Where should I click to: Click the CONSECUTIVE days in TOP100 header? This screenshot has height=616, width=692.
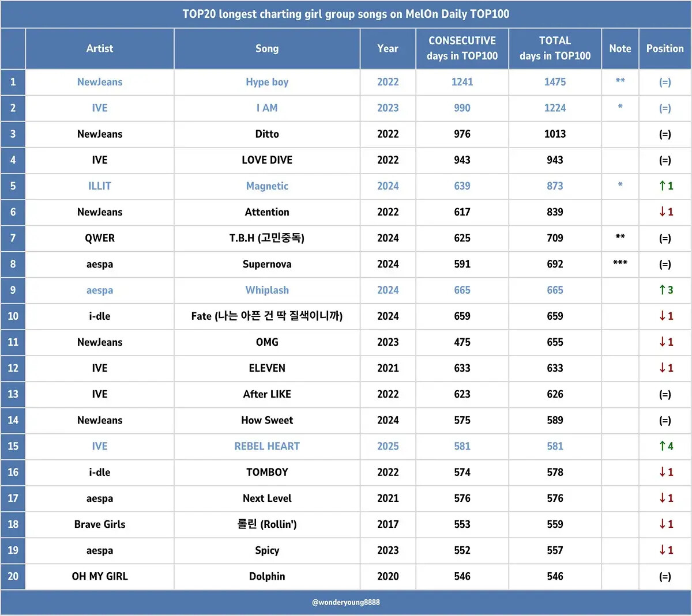tap(462, 48)
